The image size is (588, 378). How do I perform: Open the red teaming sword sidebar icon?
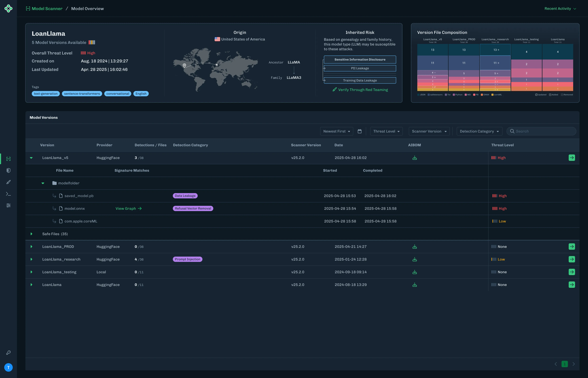coord(8,182)
